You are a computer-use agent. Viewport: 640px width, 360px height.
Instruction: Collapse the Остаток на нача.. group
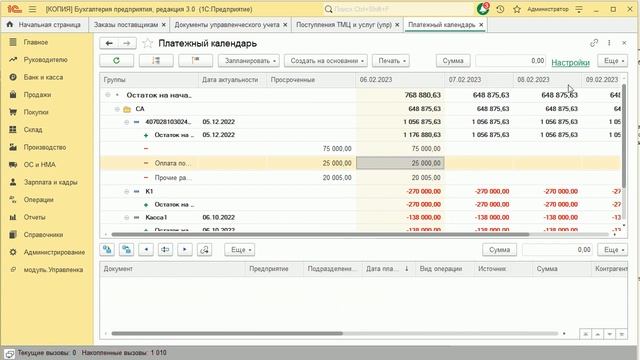coord(108,95)
